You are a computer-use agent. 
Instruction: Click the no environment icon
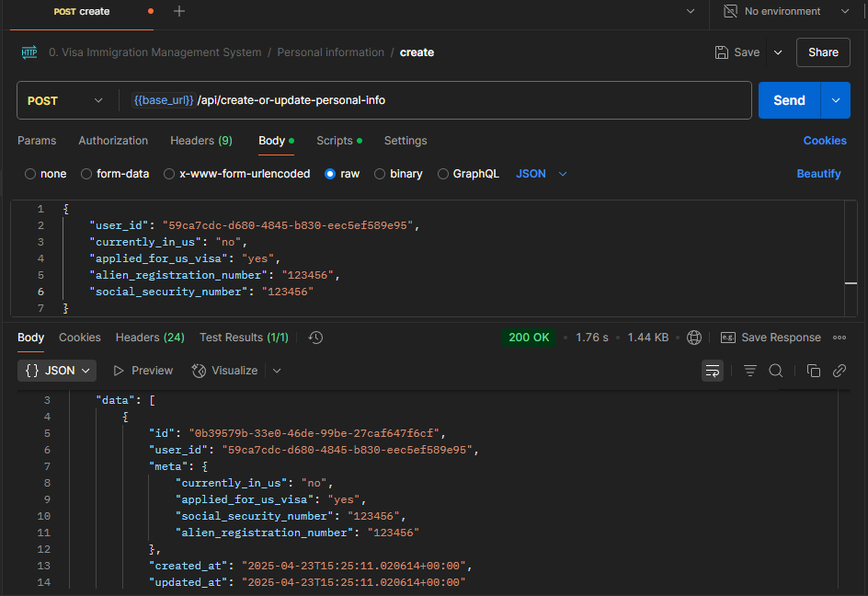click(730, 11)
